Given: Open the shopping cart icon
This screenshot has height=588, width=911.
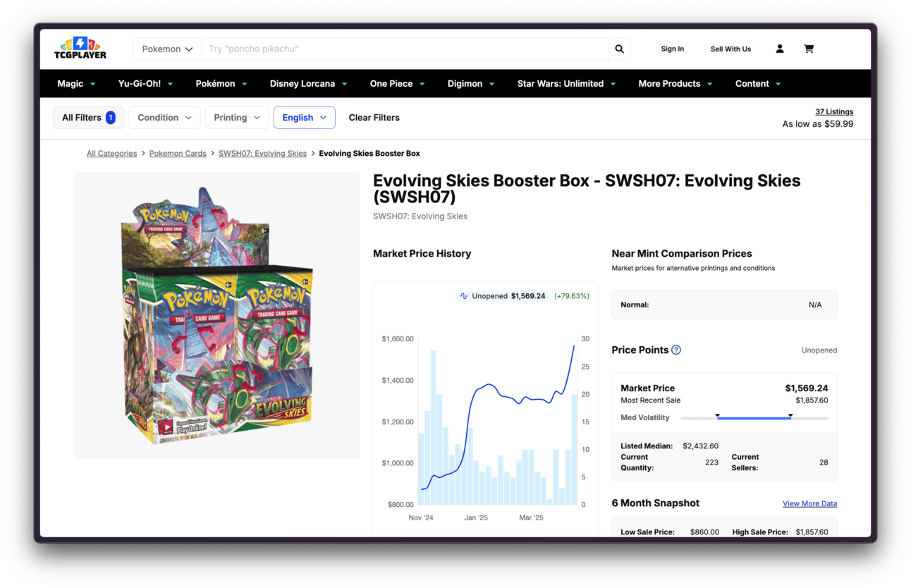Looking at the screenshot, I should (809, 49).
